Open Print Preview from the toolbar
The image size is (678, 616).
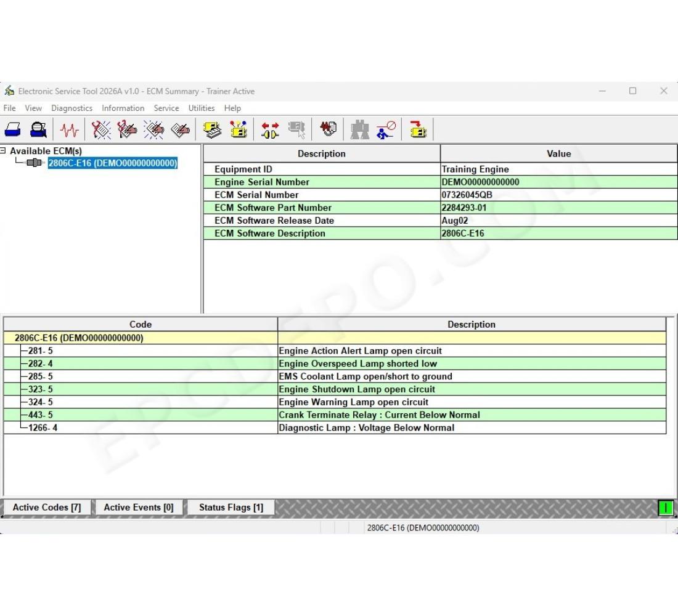click(38, 129)
